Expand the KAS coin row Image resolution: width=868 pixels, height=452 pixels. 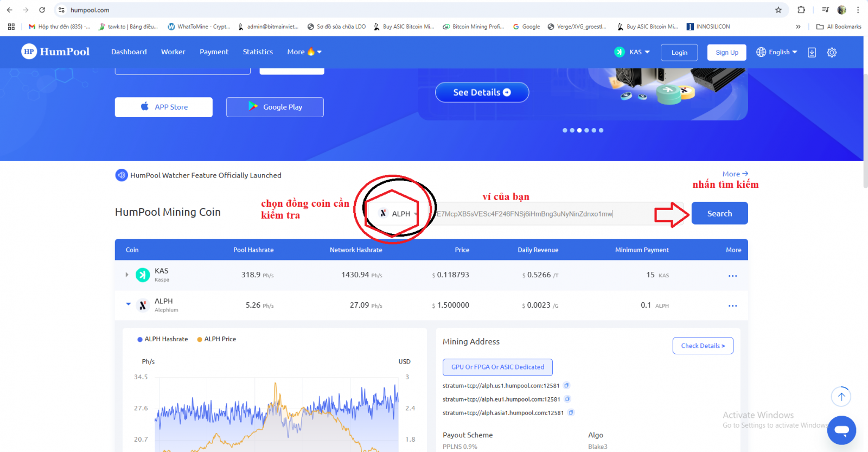coord(127,275)
